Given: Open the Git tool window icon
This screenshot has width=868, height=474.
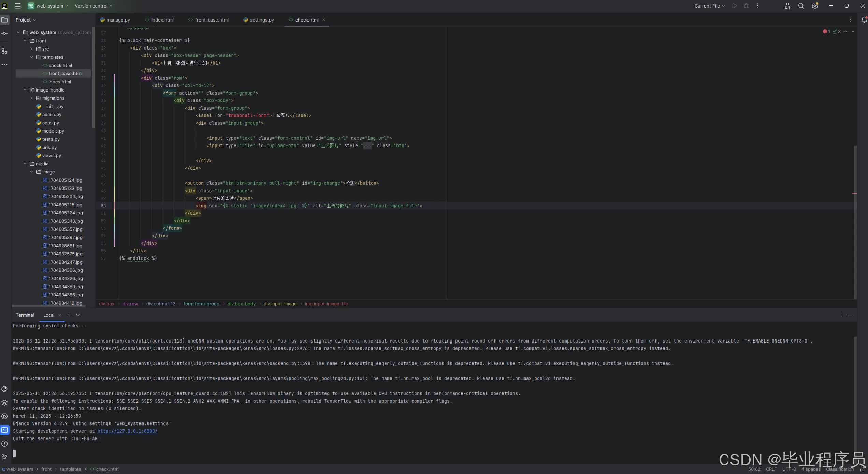Looking at the screenshot, I should tap(4, 457).
